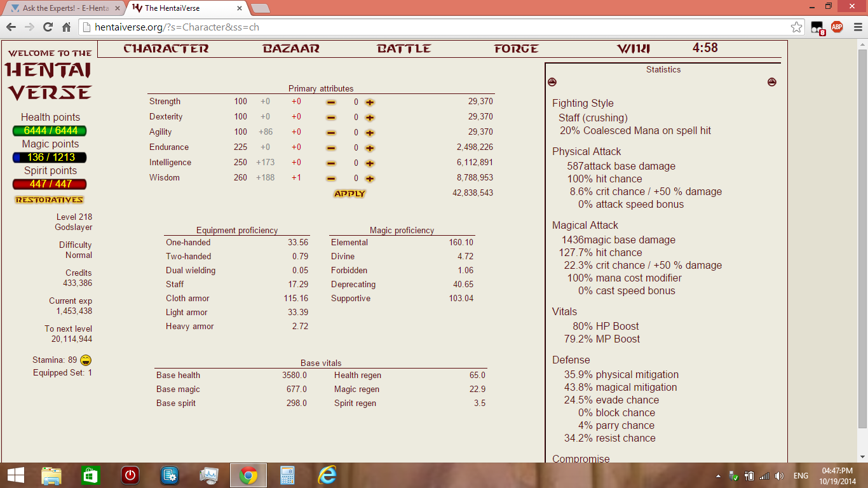The width and height of the screenshot is (868, 488).
Task: Switch ENG input language indicator
Action: [x=801, y=476]
